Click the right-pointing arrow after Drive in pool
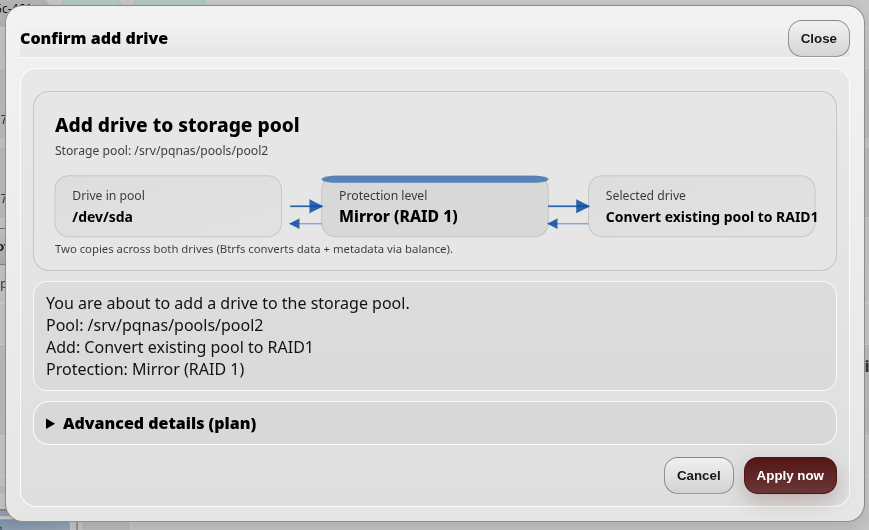 pos(306,206)
